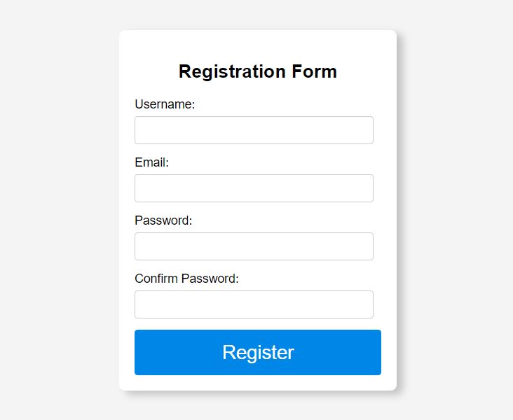The width and height of the screenshot is (513, 420).
Task: Place cursor in the first form field
Action: pos(254,130)
